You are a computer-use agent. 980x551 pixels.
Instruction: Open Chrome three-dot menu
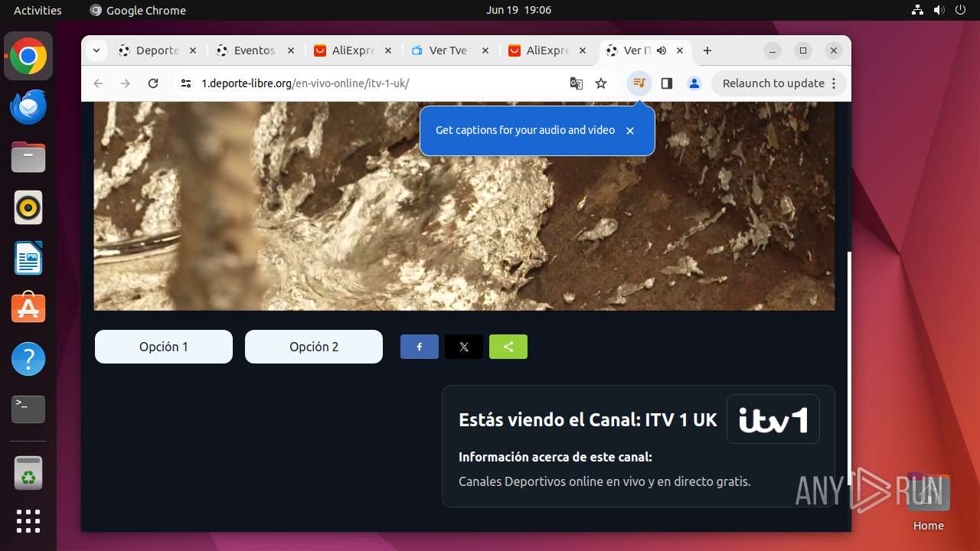tap(834, 83)
